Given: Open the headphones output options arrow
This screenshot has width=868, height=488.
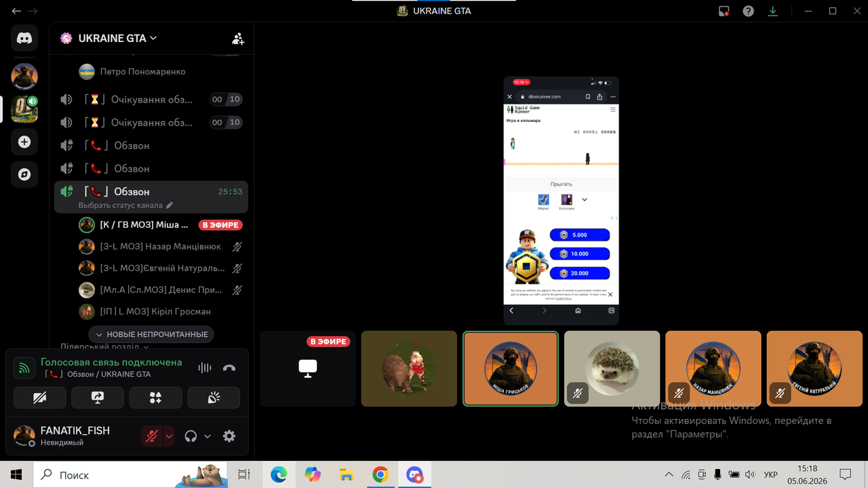Looking at the screenshot, I should 208,436.
